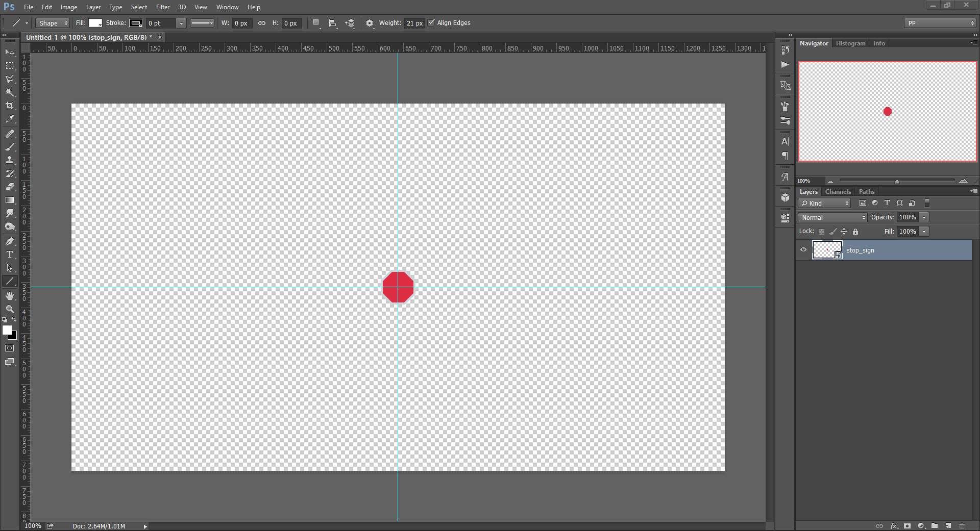Click the shape Fill color swatch
Viewport: 980px width, 531px height.
click(95, 23)
